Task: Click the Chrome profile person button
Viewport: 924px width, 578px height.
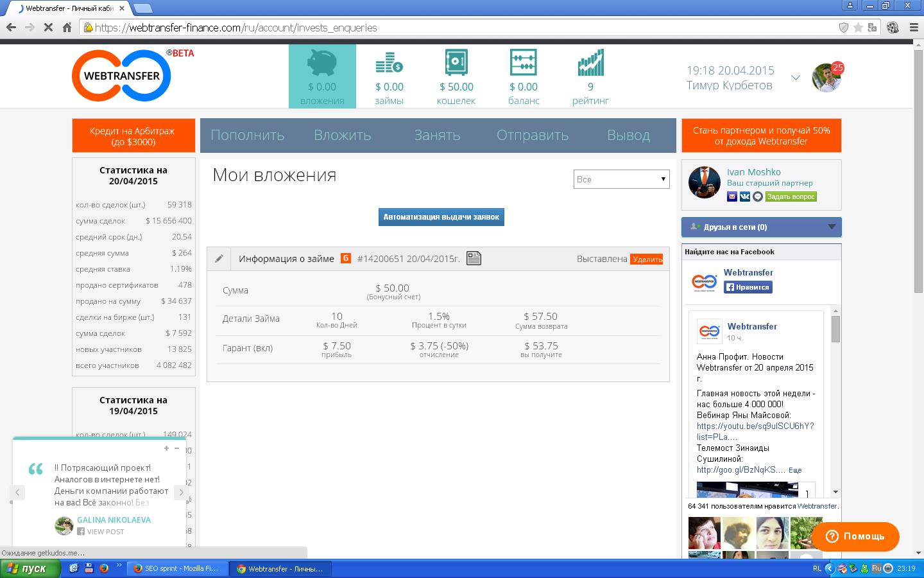Action: [x=850, y=5]
